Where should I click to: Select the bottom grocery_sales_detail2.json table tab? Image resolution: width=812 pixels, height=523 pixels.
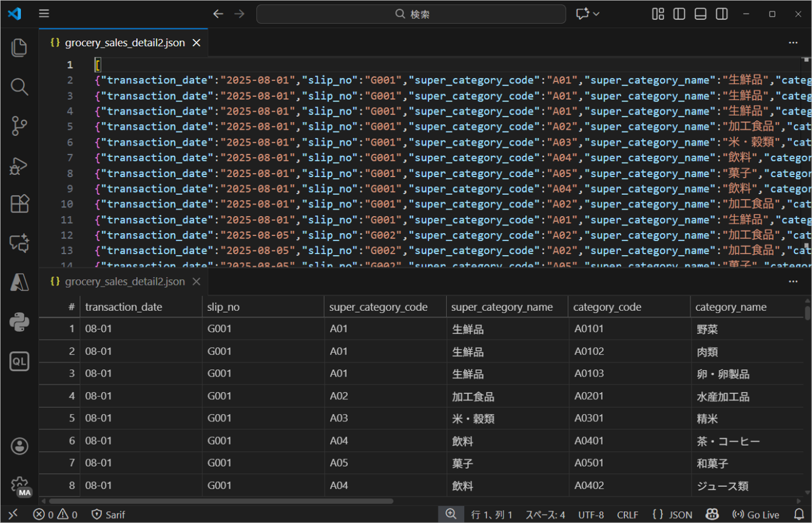[124, 282]
